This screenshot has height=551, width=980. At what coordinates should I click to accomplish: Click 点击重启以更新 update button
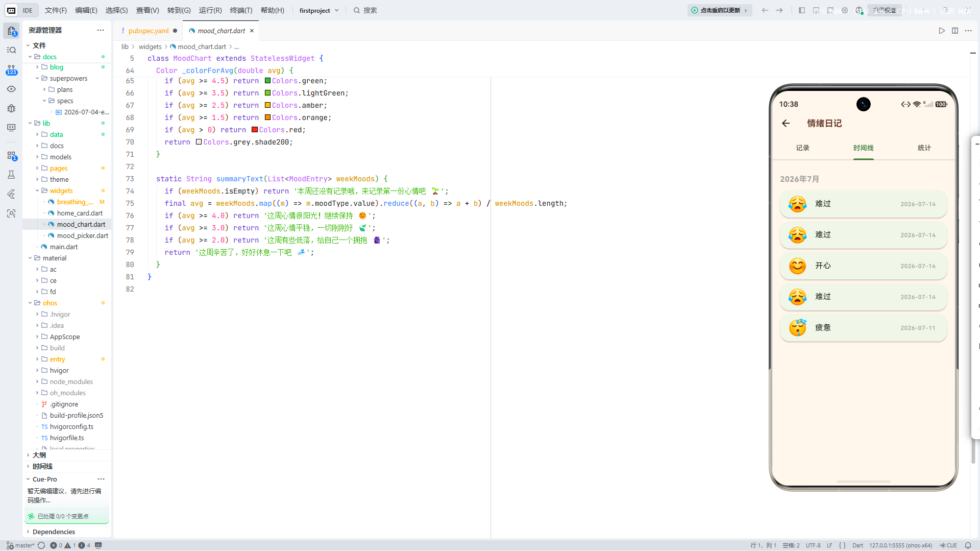(x=720, y=10)
